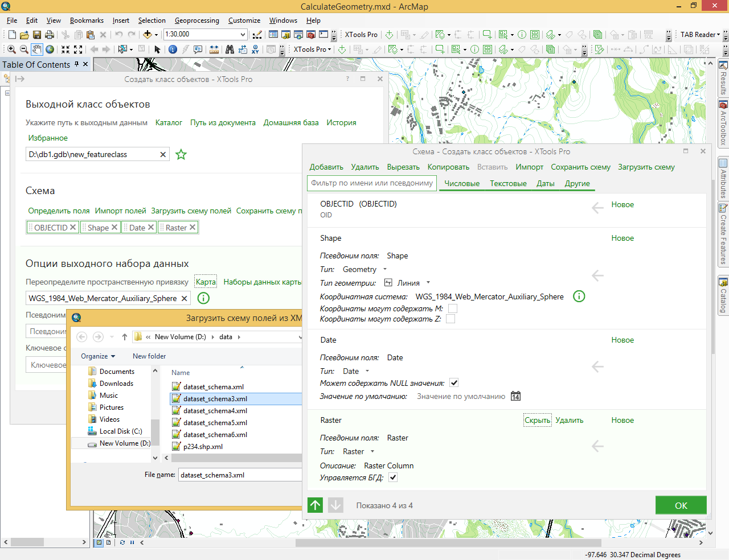Open the Geoprocessing menu
This screenshot has height=560, width=729.
click(197, 20)
